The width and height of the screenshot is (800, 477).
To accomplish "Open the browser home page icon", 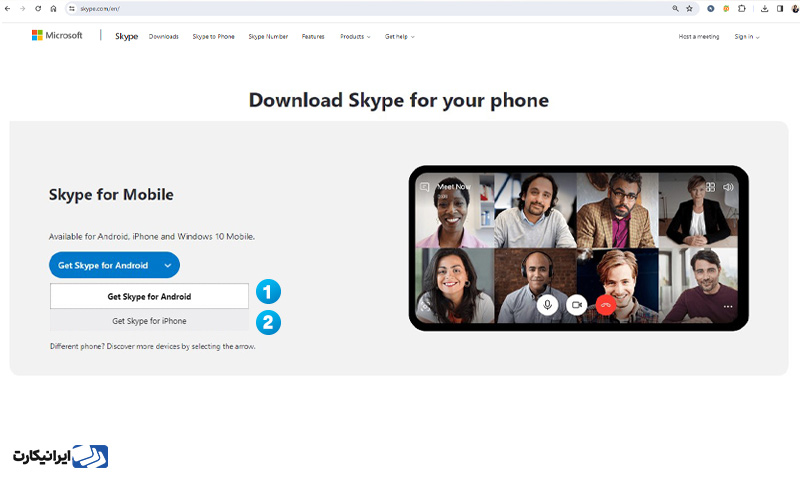I will [x=53, y=9].
